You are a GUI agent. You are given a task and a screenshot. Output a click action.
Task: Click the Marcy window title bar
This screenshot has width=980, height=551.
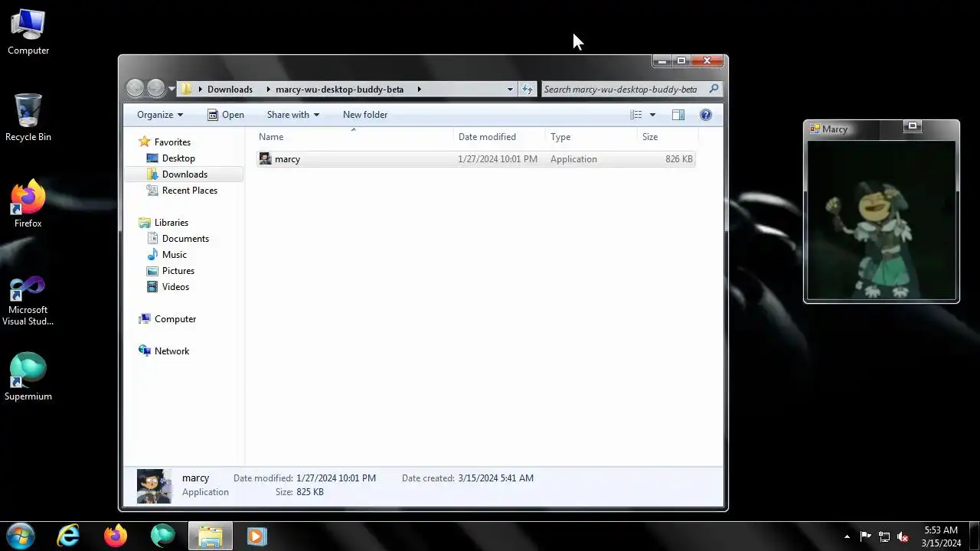tap(881, 129)
